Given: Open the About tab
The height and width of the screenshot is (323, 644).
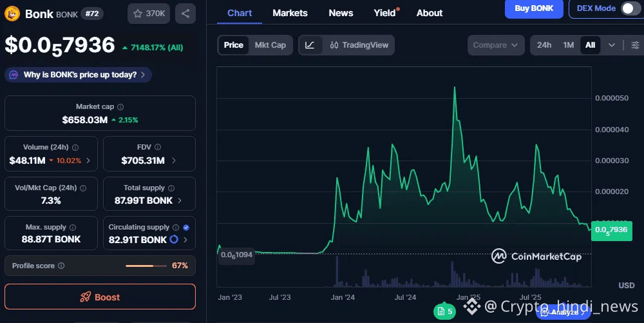Looking at the screenshot, I should pos(430,13).
